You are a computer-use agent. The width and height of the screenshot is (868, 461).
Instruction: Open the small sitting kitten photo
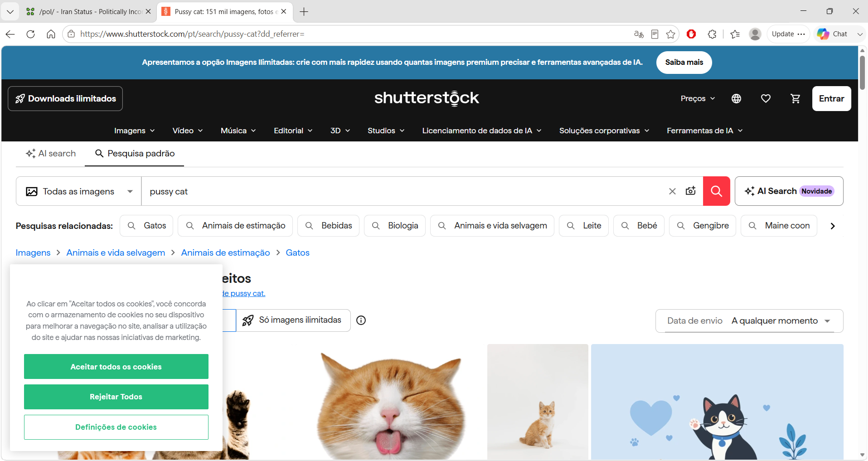pos(538,402)
